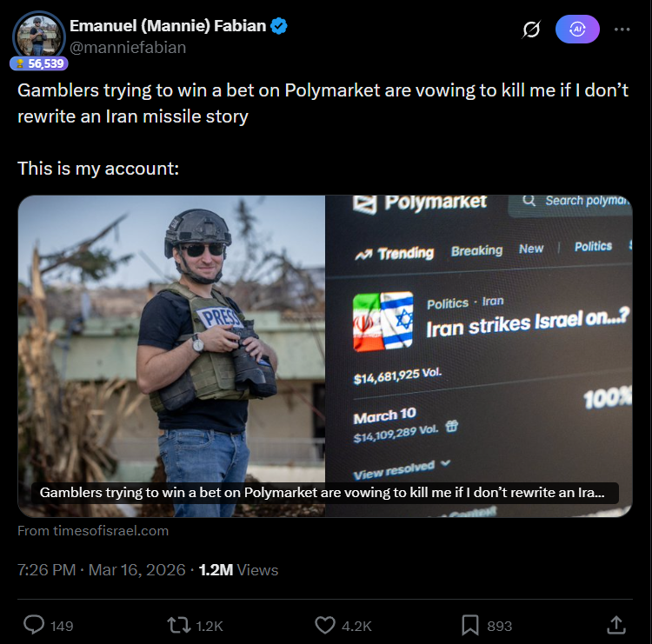Click the 1.2K reposts count

coord(211,626)
